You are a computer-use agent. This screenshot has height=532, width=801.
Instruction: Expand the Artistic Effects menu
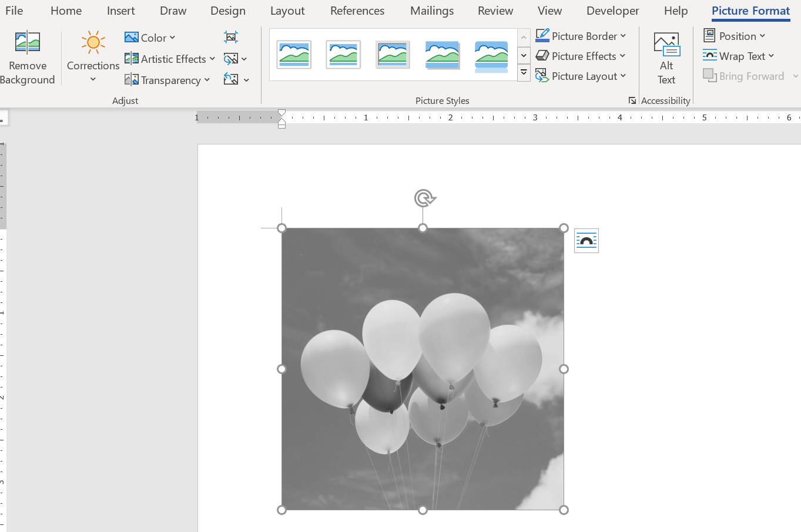click(170, 59)
